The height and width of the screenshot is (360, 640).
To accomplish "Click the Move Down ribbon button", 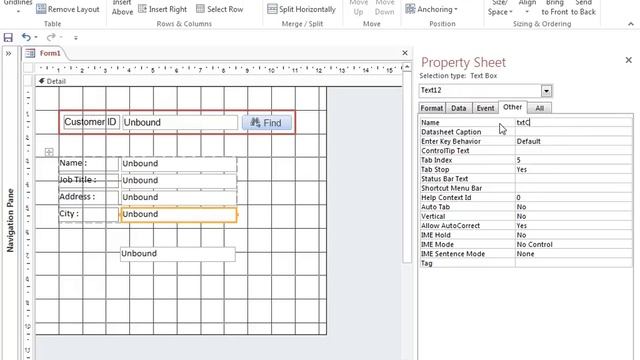I will pos(384,8).
